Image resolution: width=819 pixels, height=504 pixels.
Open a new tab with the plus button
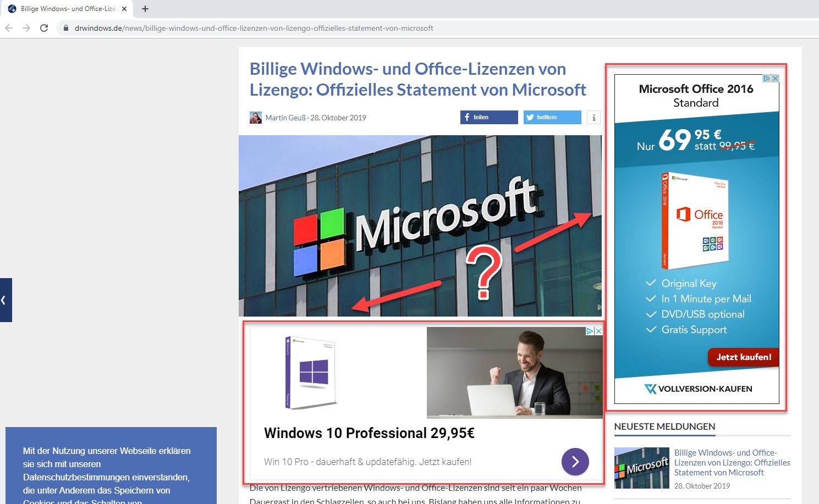point(145,9)
